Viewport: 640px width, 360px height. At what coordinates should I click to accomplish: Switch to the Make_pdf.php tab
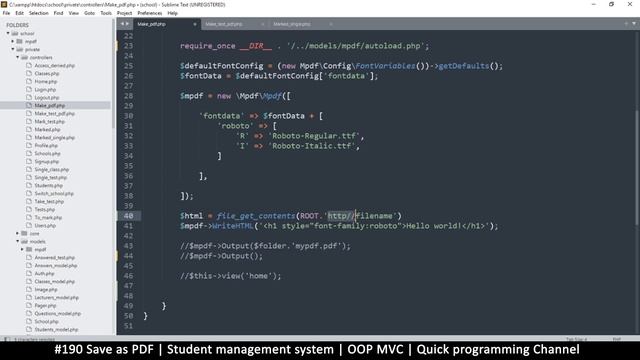click(x=167, y=24)
